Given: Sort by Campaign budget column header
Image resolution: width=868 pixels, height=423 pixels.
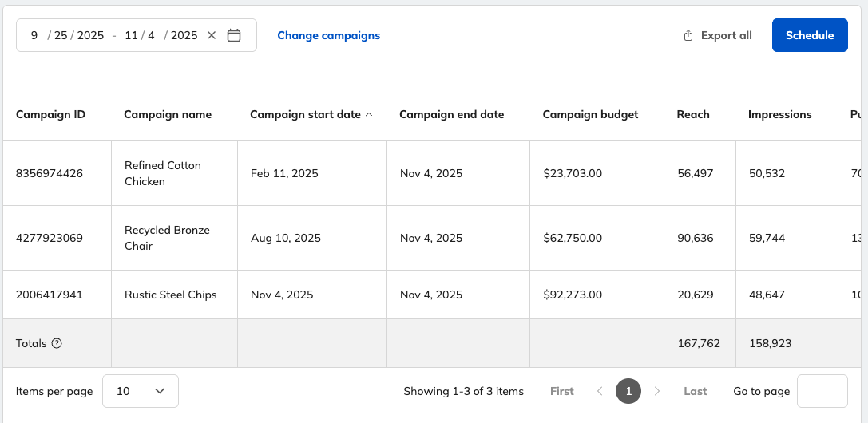Looking at the screenshot, I should tap(590, 114).
